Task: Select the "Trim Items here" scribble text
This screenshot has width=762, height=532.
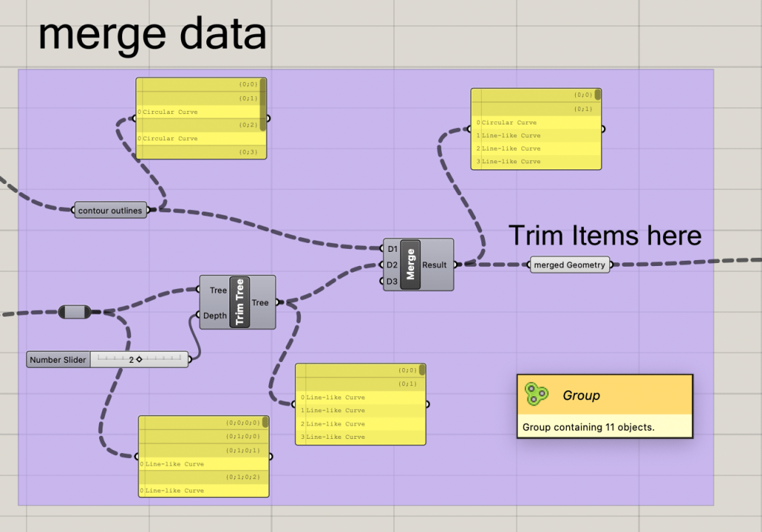Action: coord(605,235)
